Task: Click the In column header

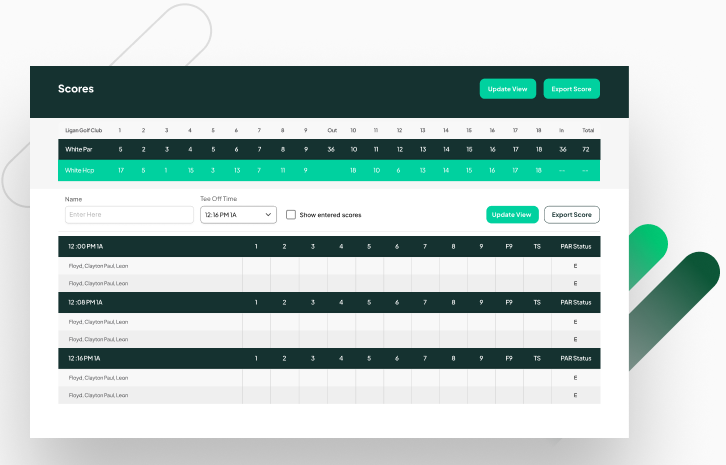Action: pos(562,131)
